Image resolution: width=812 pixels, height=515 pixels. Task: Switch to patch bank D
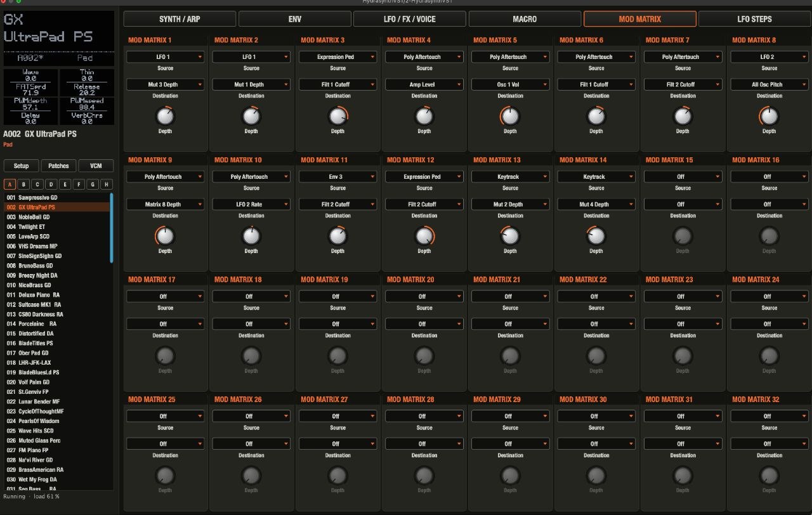[51, 185]
